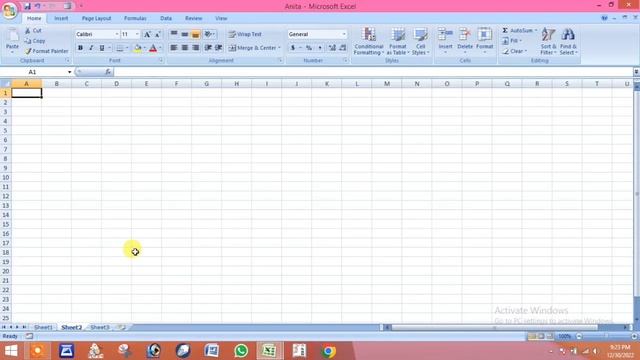
Task: Switch to the Insert ribbon tab
Action: [61, 18]
